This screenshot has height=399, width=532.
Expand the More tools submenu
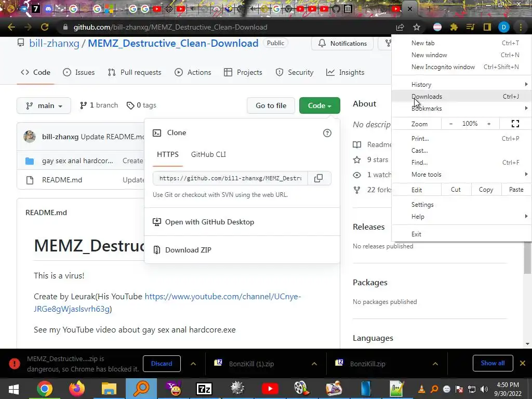click(461, 175)
